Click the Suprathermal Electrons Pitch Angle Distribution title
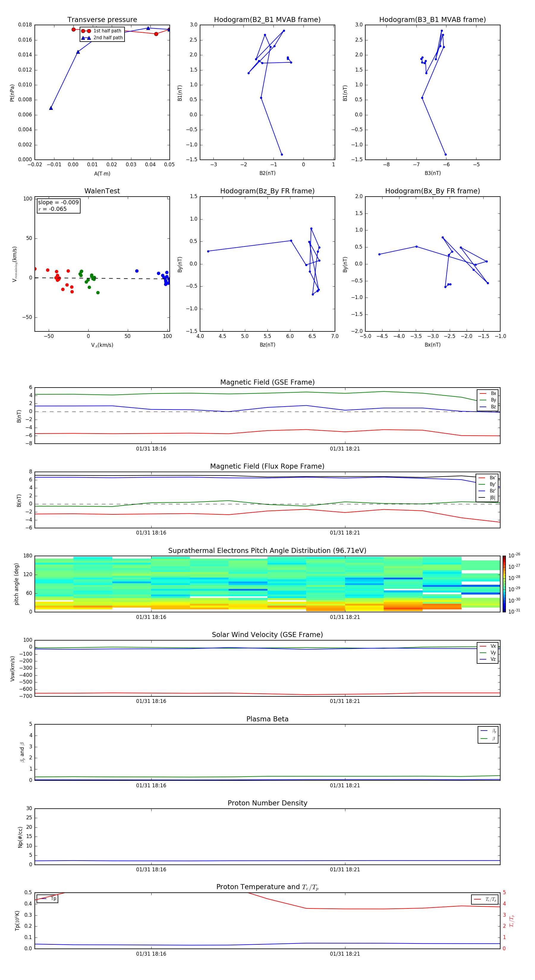 (267, 551)
